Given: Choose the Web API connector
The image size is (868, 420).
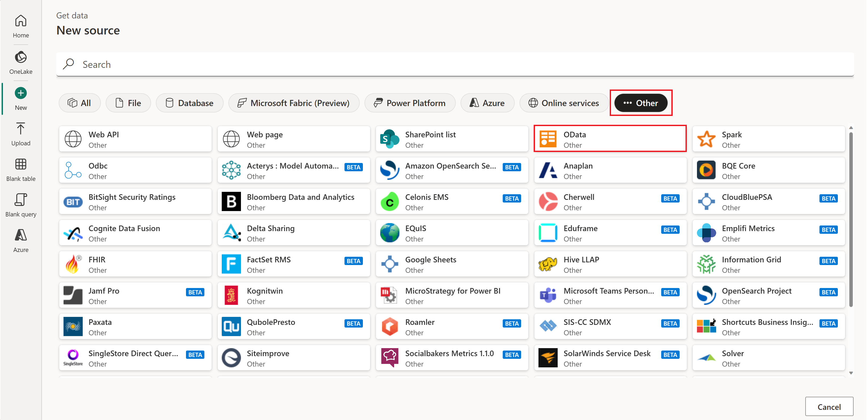Looking at the screenshot, I should click(135, 139).
